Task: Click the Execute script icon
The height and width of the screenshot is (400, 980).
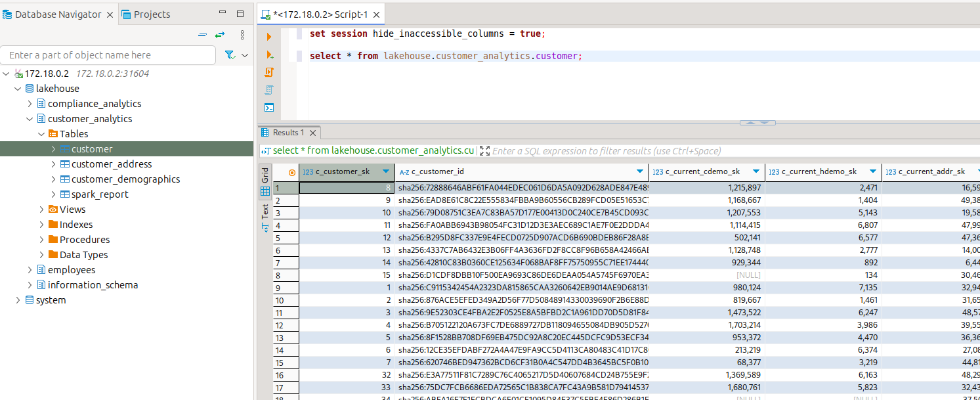Action: click(269, 72)
